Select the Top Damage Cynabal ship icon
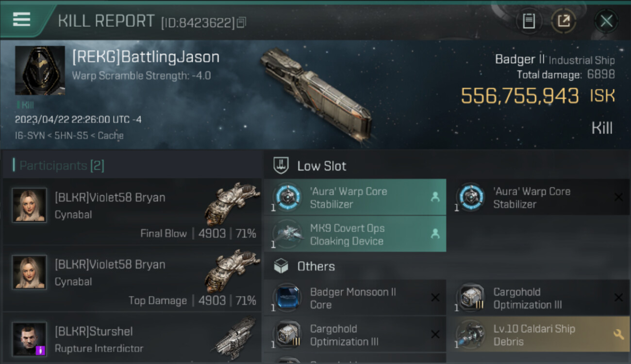The image size is (631, 364). [232, 271]
